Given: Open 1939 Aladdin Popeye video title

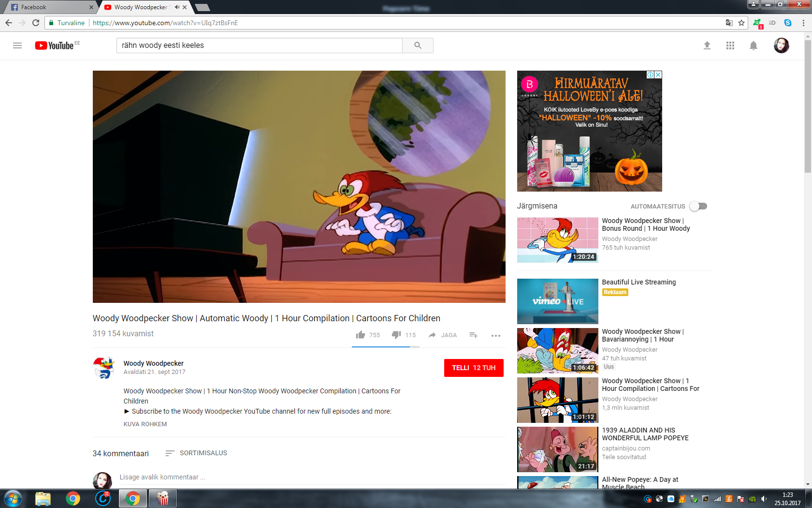Looking at the screenshot, I should point(645,434).
